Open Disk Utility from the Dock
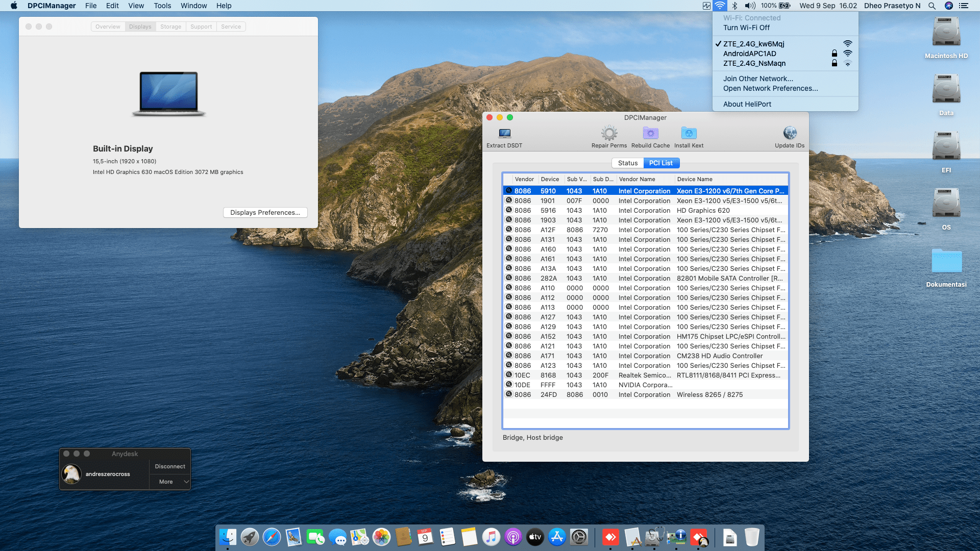 coord(654,537)
